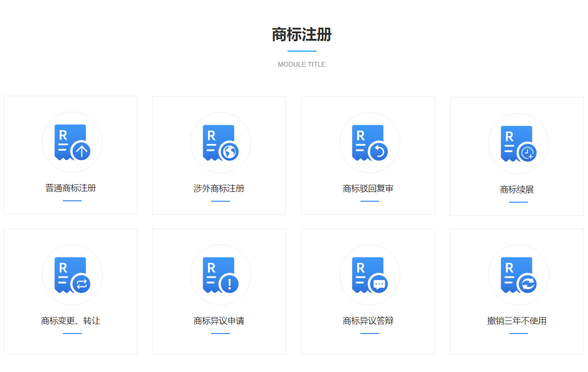
Task: Click the MODULE TITLE subtitle text
Action: (302, 64)
